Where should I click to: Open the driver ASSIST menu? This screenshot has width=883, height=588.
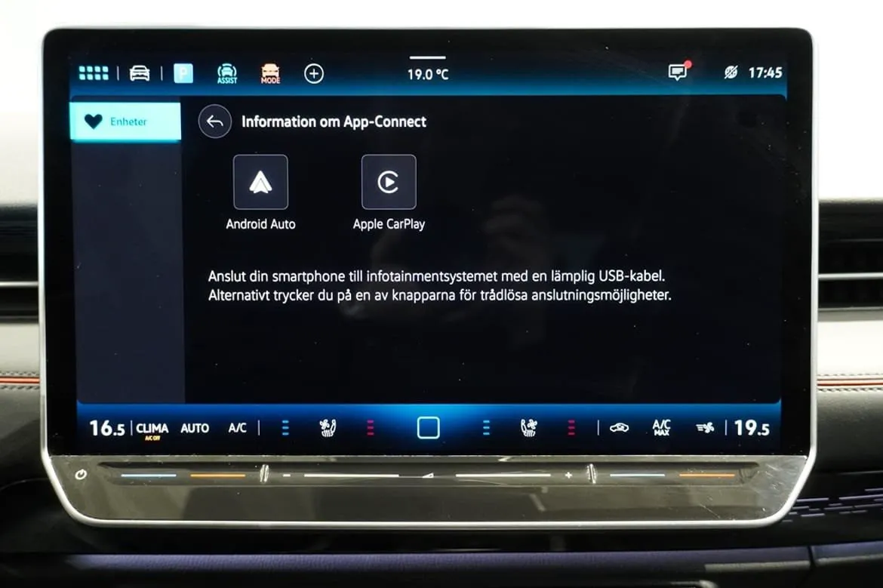coord(227,74)
